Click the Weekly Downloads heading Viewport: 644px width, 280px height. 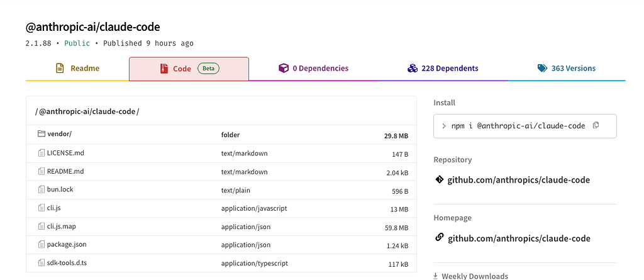(x=475, y=276)
